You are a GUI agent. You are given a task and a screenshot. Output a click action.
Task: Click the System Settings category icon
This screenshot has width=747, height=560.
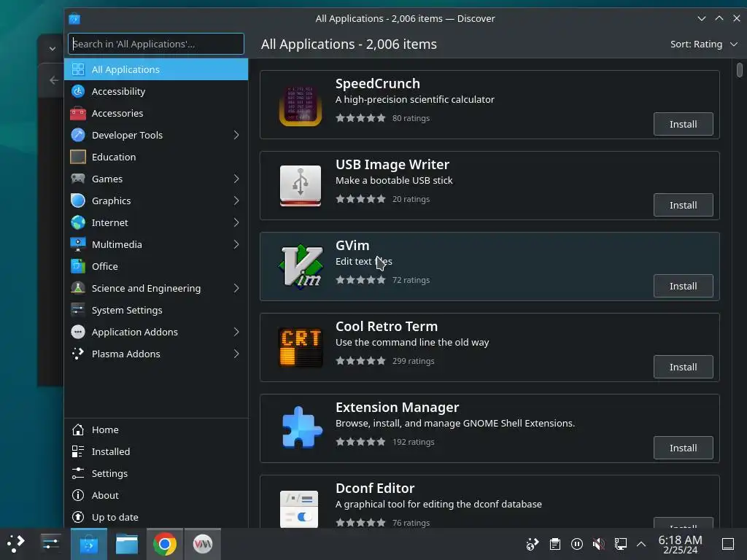tap(77, 310)
